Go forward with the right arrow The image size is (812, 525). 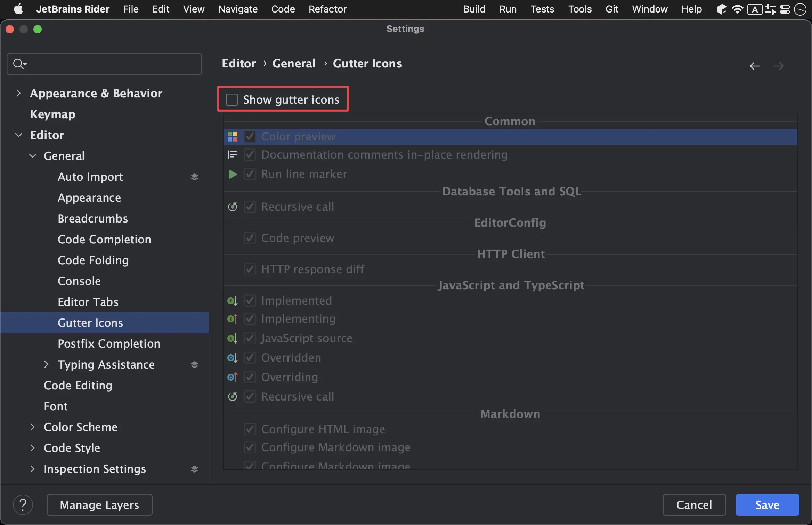click(779, 66)
